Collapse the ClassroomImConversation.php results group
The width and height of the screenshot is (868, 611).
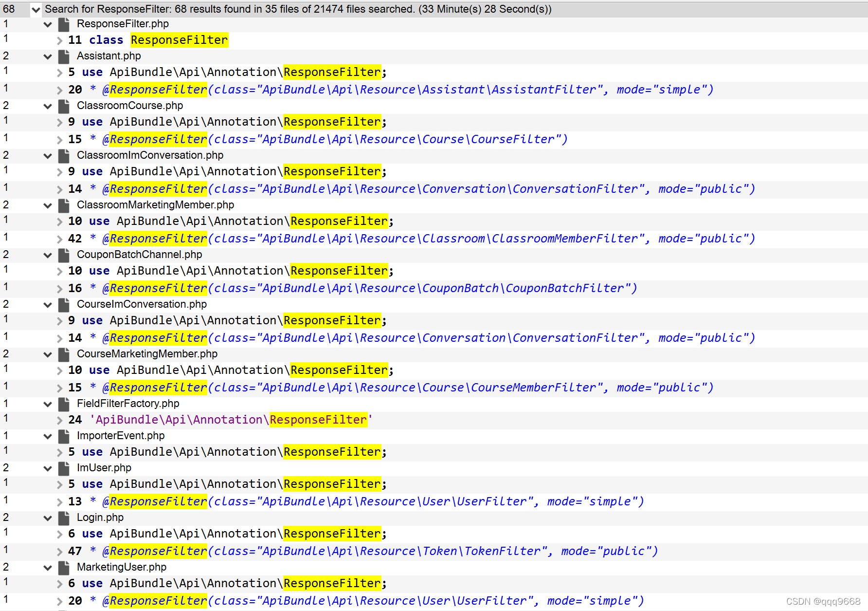[47, 155]
